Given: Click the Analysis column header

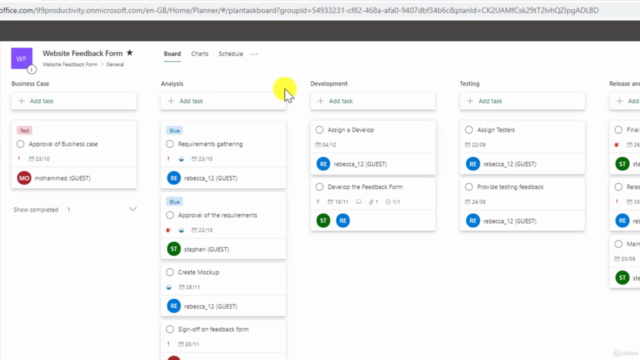Looking at the screenshot, I should pyautogui.click(x=172, y=84).
